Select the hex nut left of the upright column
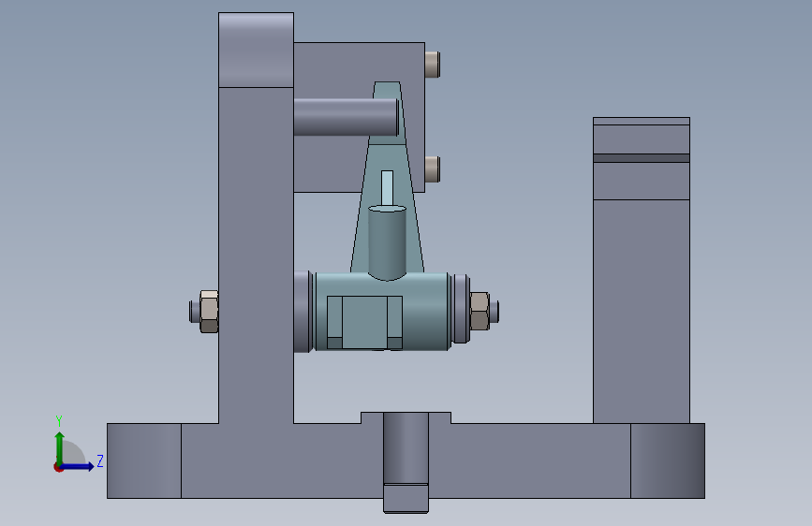The image size is (812, 526). click(x=209, y=311)
